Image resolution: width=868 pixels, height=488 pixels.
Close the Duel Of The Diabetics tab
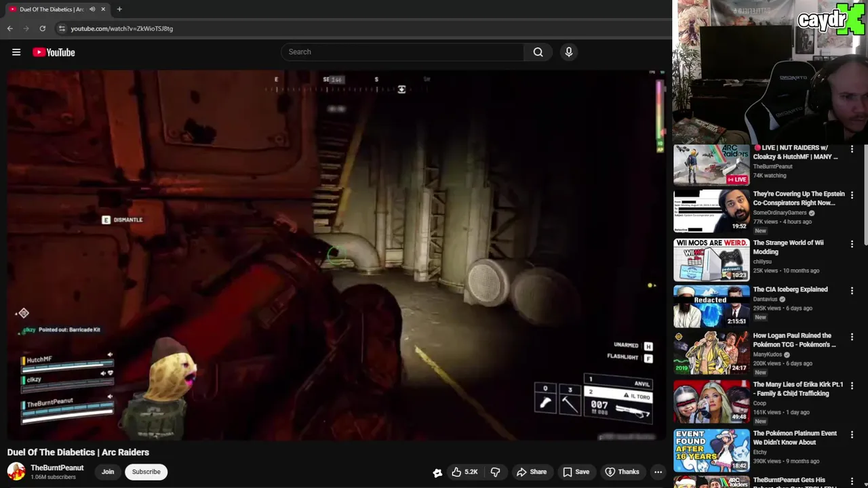pos(104,9)
